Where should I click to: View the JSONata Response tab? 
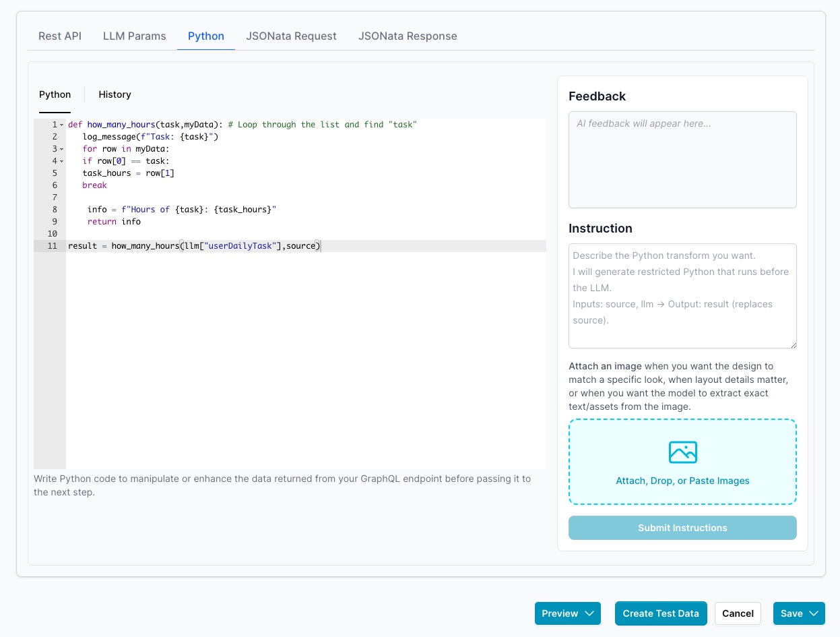(x=407, y=36)
